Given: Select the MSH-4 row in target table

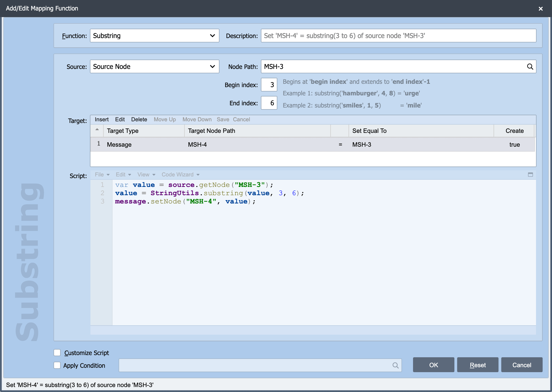Looking at the screenshot, I should [313, 144].
